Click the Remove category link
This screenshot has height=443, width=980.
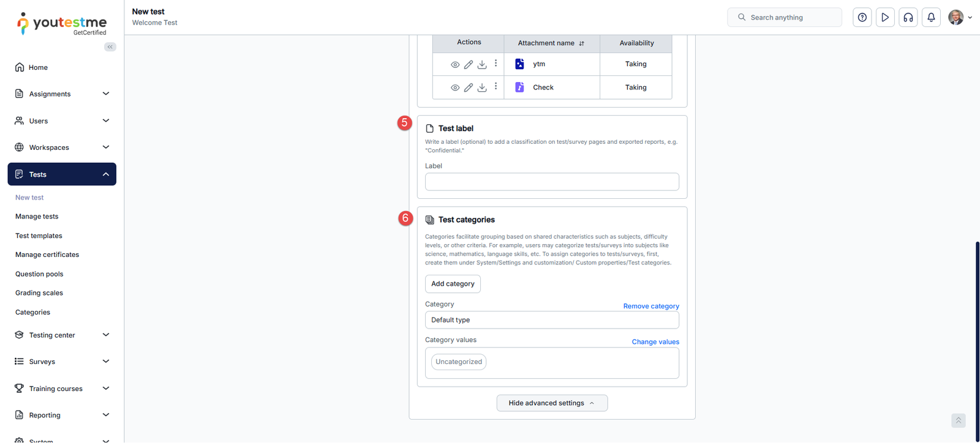click(650, 306)
